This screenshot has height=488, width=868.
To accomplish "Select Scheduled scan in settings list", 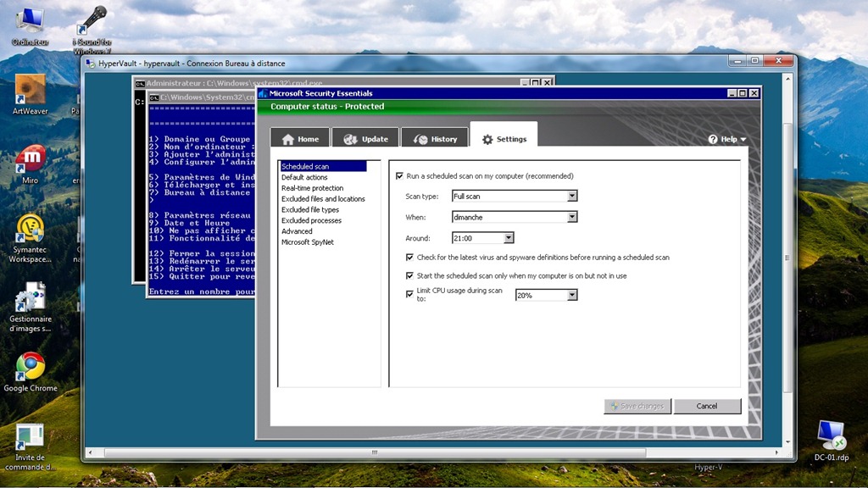I will [323, 167].
